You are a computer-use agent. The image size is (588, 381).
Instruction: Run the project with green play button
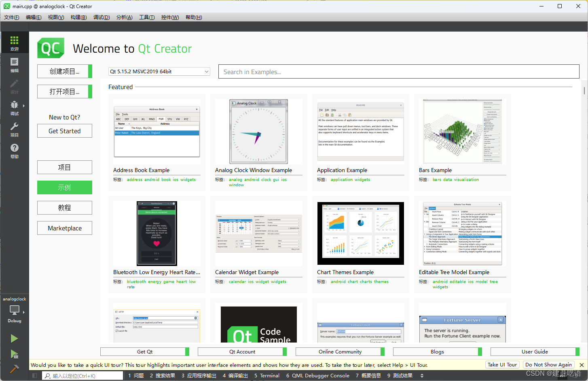coord(14,338)
